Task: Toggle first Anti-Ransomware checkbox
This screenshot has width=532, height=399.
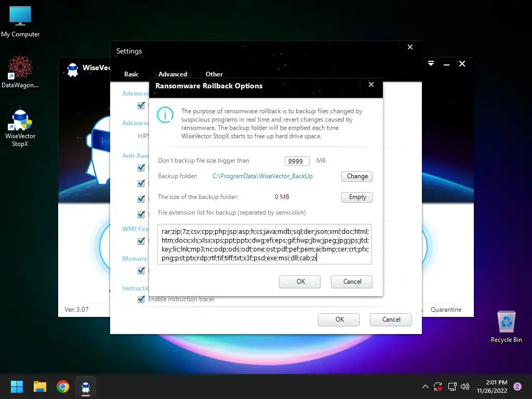Action: [x=141, y=168]
